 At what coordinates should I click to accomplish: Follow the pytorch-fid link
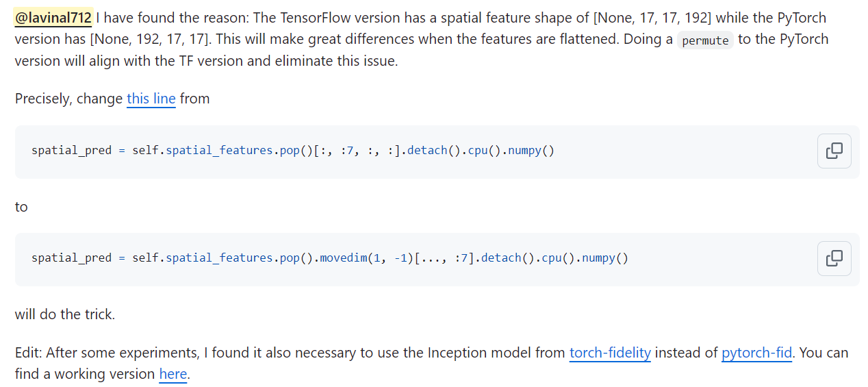[x=756, y=353]
